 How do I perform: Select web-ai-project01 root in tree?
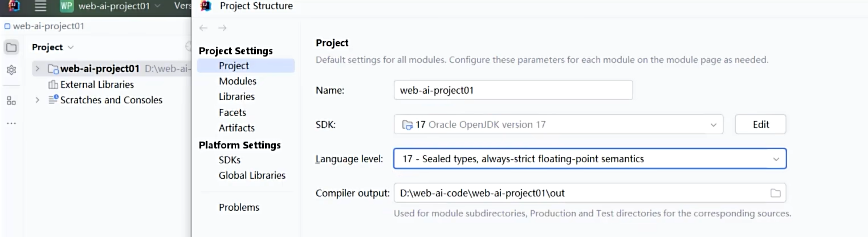[111, 69]
